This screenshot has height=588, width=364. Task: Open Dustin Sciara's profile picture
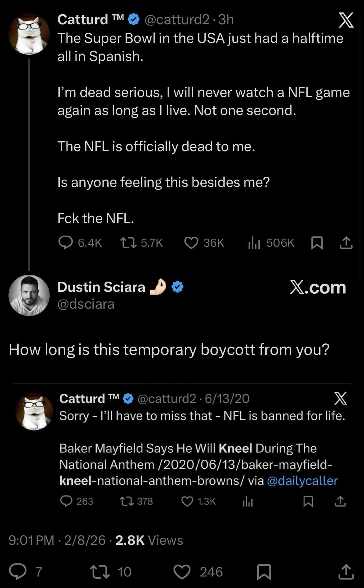click(29, 295)
